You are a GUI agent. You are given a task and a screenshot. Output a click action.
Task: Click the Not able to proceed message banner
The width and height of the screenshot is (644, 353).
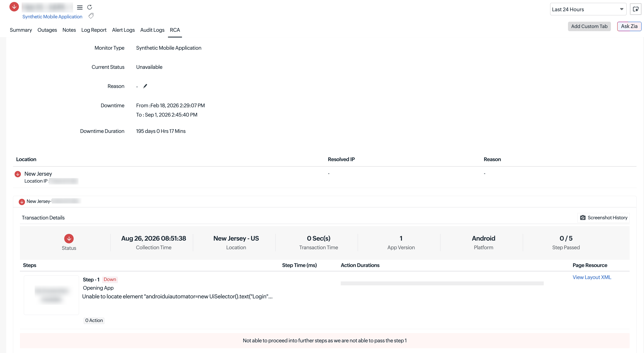325,341
